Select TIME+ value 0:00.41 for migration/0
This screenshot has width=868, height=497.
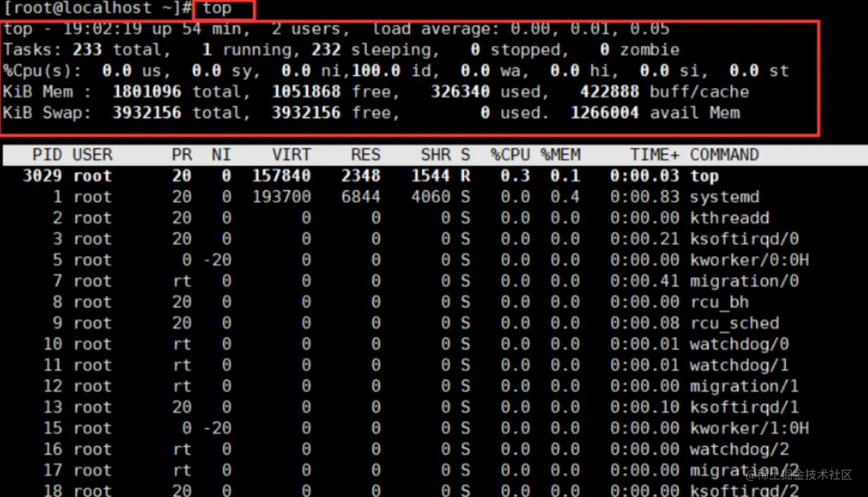[645, 281]
